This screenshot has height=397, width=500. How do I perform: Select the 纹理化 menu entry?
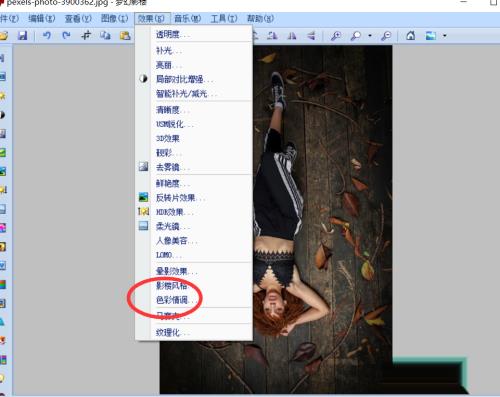pos(194,332)
